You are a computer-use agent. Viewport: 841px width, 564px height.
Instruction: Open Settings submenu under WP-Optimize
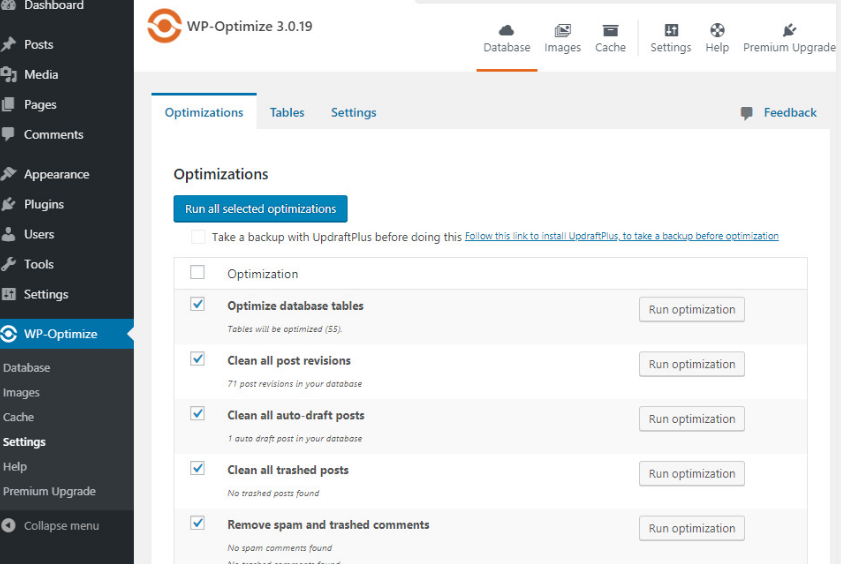click(24, 442)
